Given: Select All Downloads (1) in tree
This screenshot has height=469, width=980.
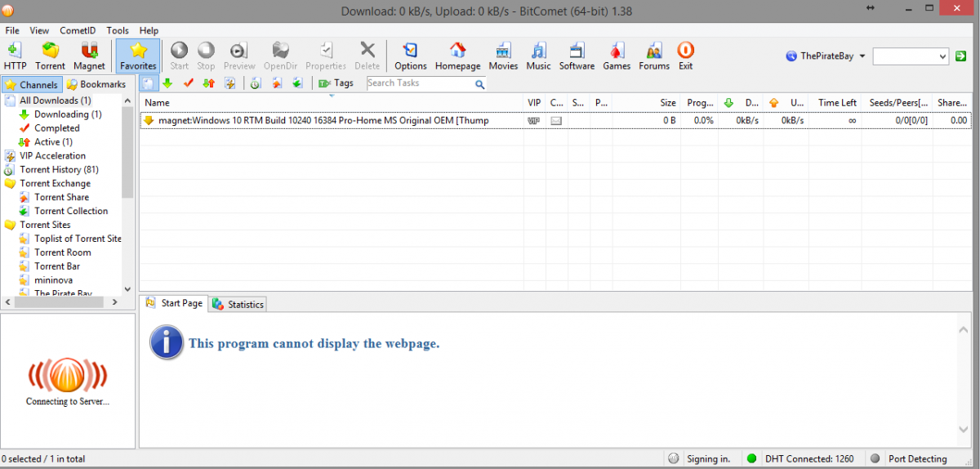Looking at the screenshot, I should [x=55, y=100].
